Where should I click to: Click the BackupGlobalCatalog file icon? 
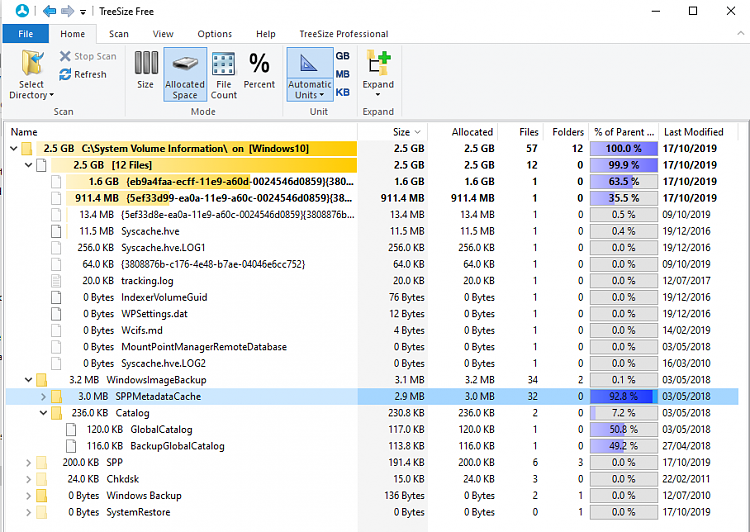(71, 446)
